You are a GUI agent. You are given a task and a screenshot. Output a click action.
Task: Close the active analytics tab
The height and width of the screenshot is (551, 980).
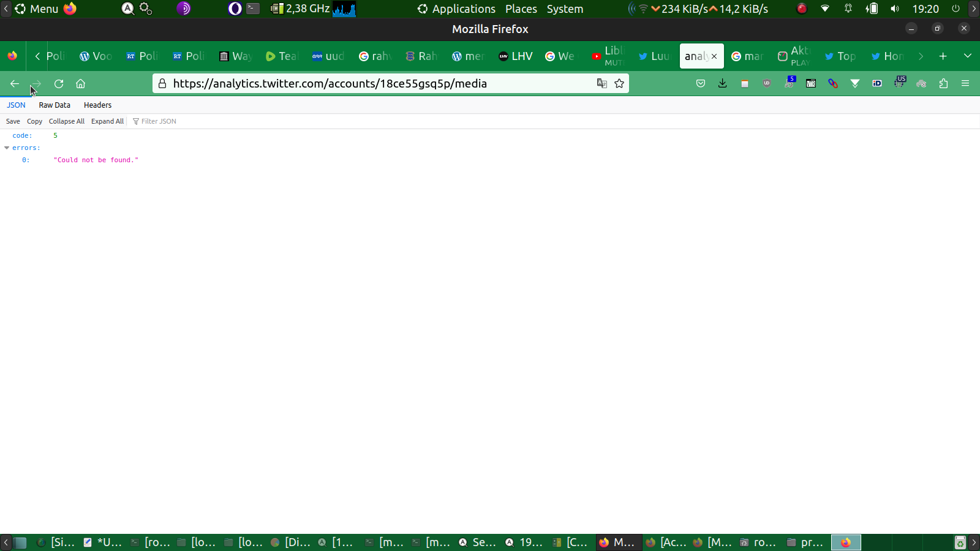(714, 56)
